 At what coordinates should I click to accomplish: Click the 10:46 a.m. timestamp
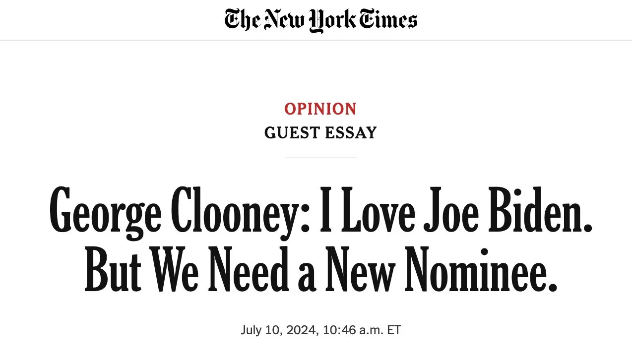coord(353,330)
